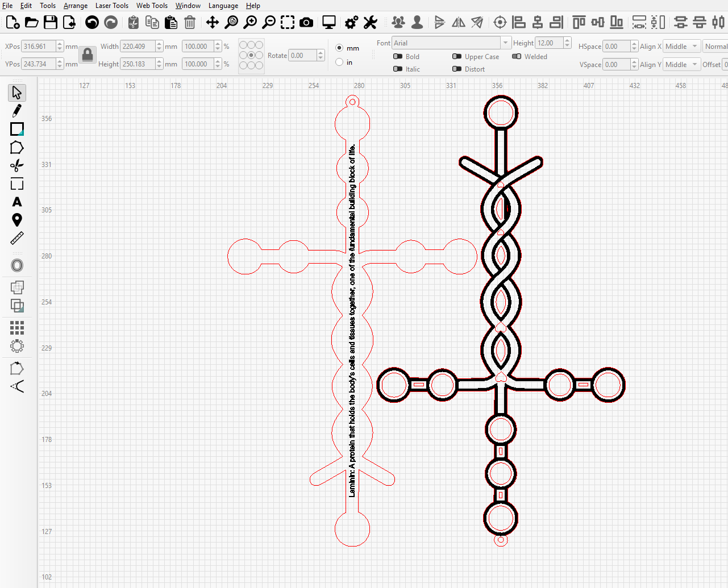This screenshot has height=588, width=728.
Task: Select the Polygon drawing tool
Action: tap(17, 148)
